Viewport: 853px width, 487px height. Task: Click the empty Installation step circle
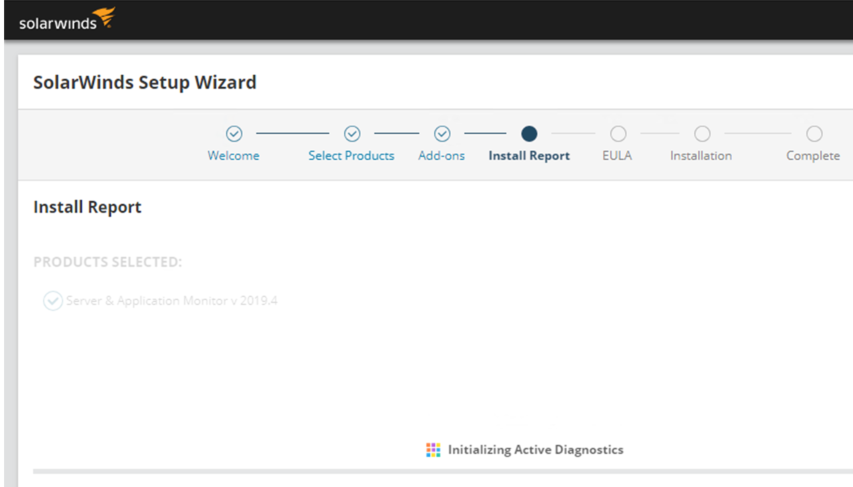[x=702, y=133]
